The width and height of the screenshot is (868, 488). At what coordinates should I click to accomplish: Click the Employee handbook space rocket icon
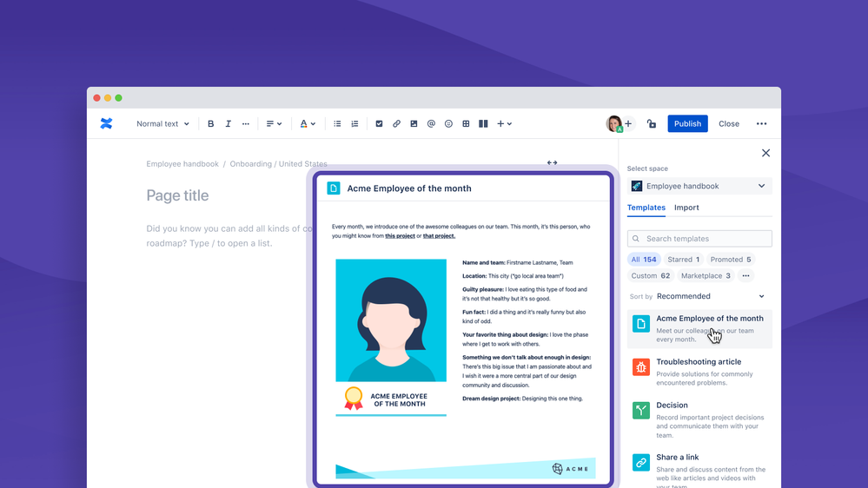(637, 186)
